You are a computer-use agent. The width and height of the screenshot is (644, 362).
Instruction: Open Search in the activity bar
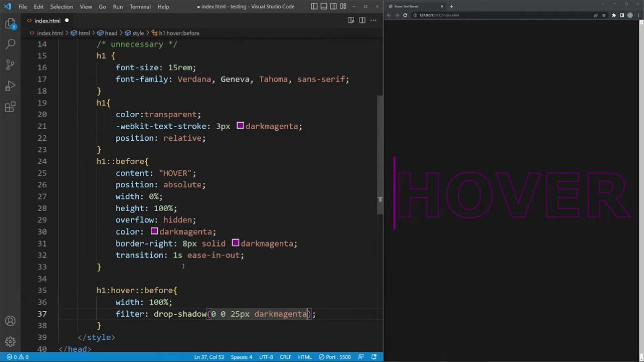click(x=10, y=44)
